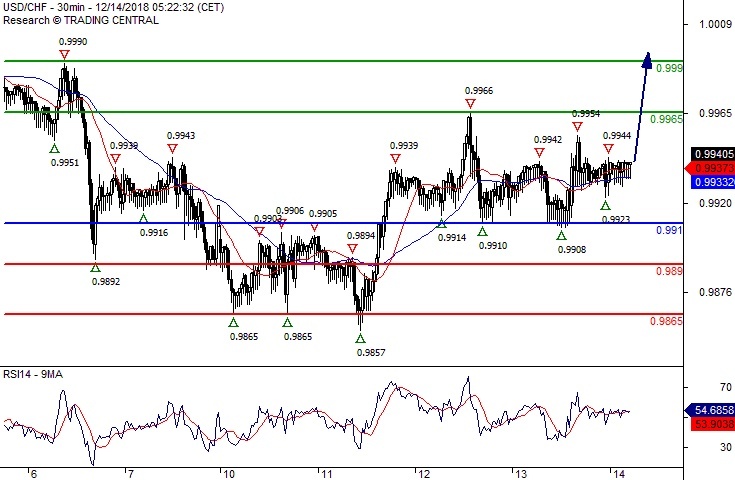Select the green 0.999 resistance level label
Viewport: 735px width, 480px height.
[669, 68]
